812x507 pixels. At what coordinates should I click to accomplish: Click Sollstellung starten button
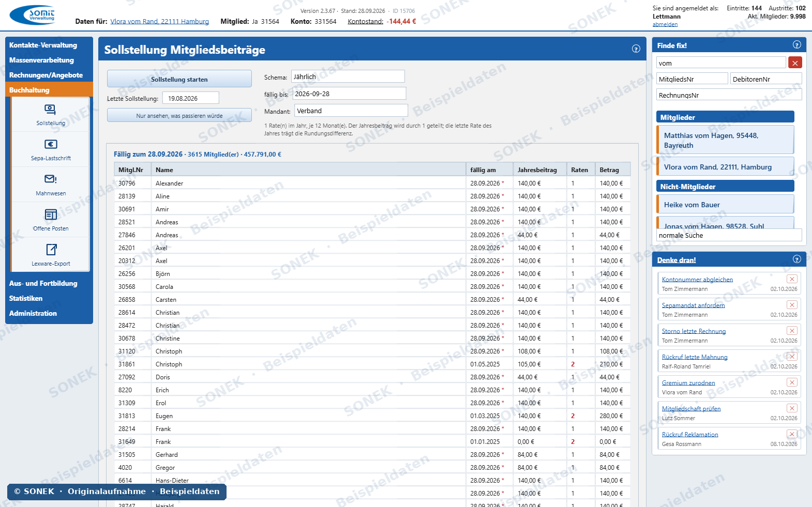[x=179, y=79]
